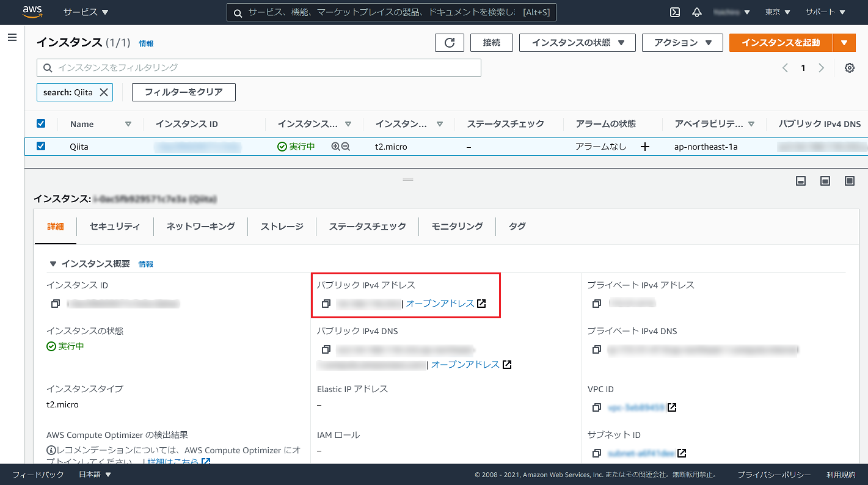Zoom in magnifier icon on Qiita row
The image size is (868, 485).
point(335,147)
